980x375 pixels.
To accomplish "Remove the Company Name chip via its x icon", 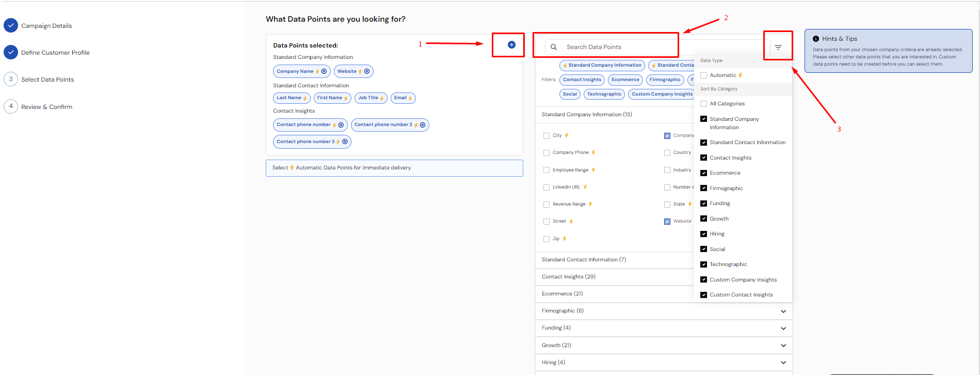I will coord(324,71).
